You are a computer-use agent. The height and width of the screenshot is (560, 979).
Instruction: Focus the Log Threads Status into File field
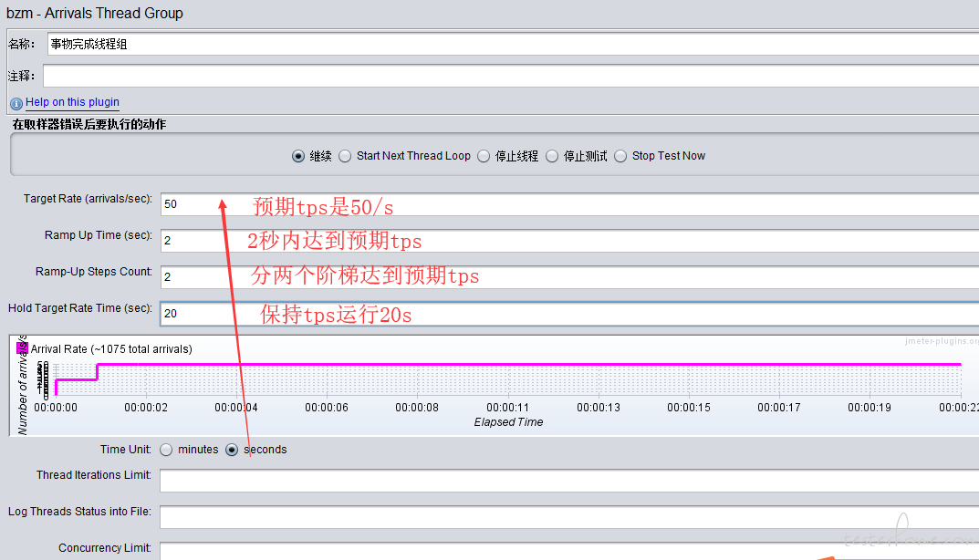tap(566, 517)
